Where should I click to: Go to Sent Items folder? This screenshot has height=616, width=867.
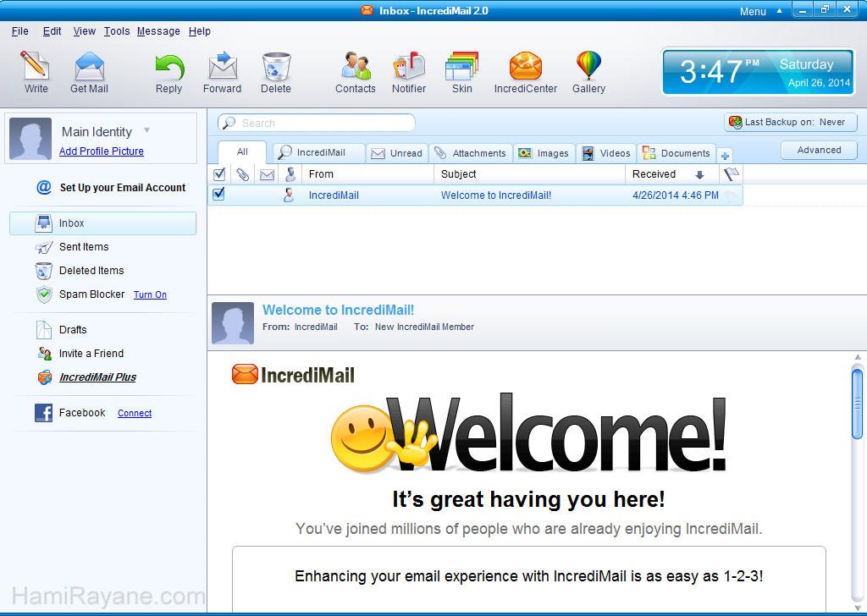click(x=84, y=247)
